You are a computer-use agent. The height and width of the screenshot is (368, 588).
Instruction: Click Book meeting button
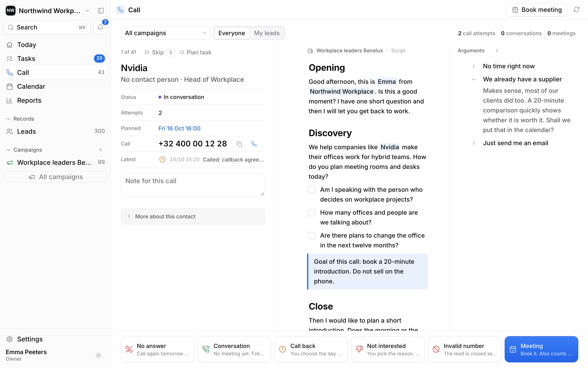point(537,10)
